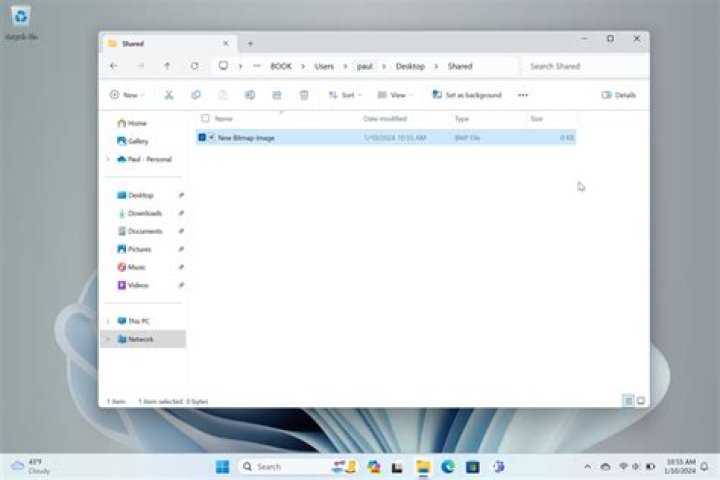Open the Sort dropdown
This screenshot has height=480, width=720.
(x=345, y=95)
